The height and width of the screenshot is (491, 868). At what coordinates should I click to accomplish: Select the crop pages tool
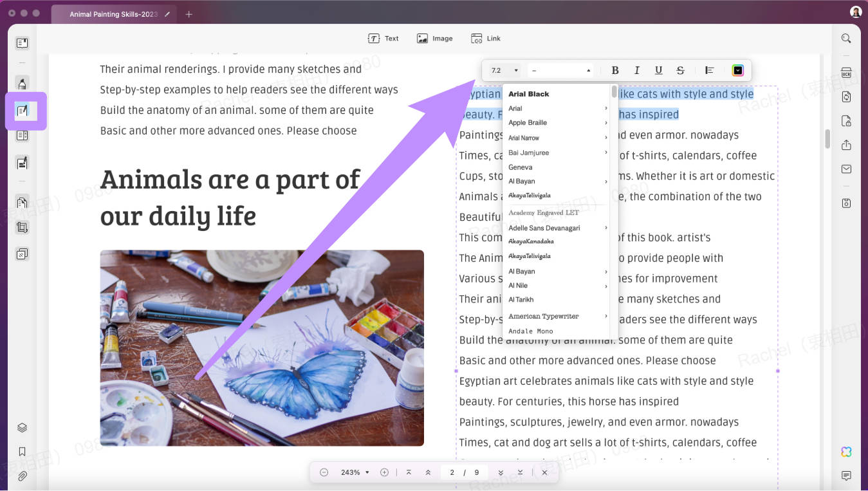22,227
